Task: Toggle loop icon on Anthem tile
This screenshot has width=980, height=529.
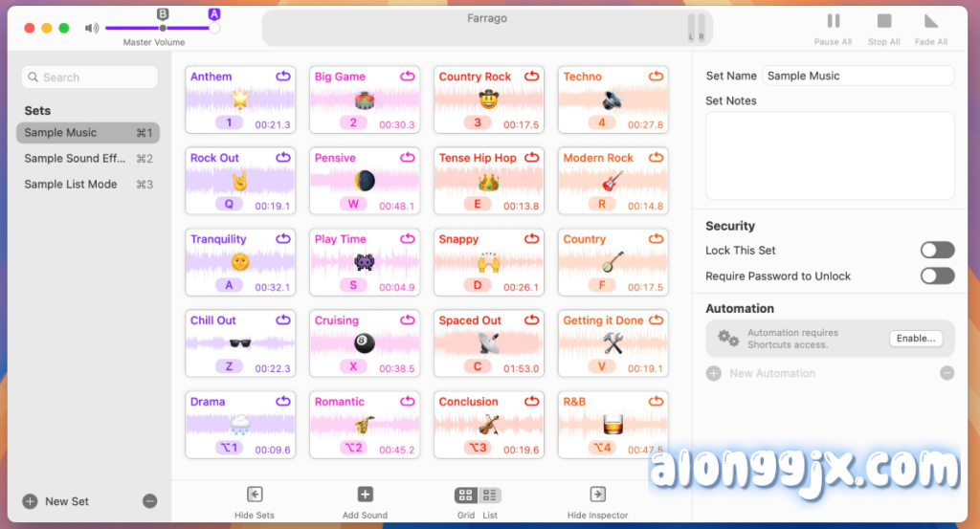Action: [x=282, y=77]
